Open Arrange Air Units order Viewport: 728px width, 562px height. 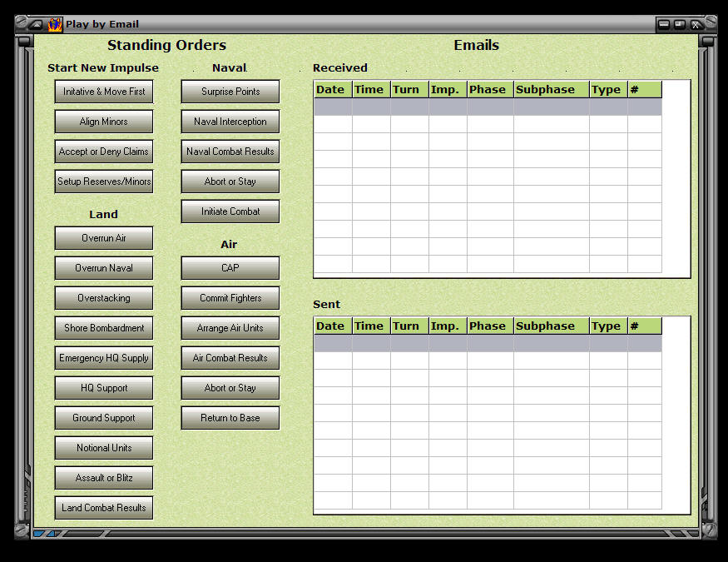[x=230, y=328]
